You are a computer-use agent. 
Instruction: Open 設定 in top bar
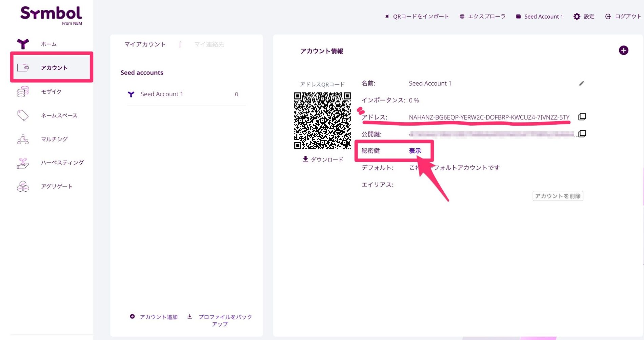point(589,17)
